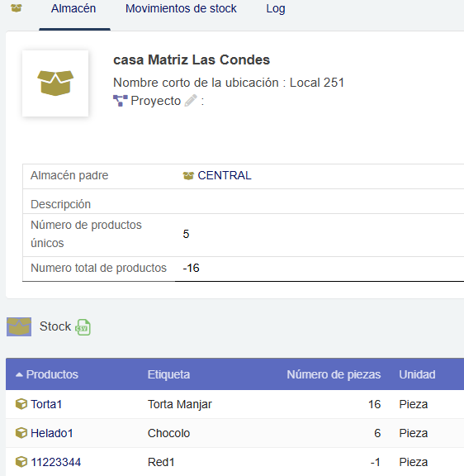The width and height of the screenshot is (464, 476).
Task: Edit Proyecto with the pencil icon
Action: 191,101
